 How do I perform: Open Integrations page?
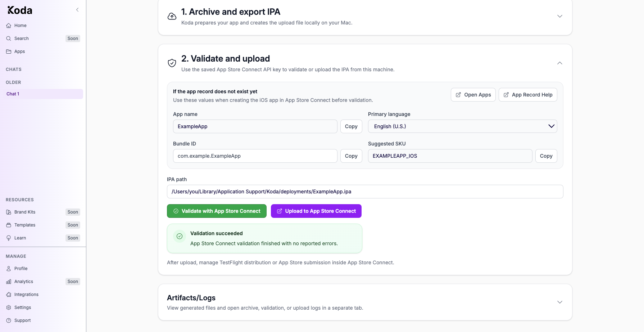43,295
